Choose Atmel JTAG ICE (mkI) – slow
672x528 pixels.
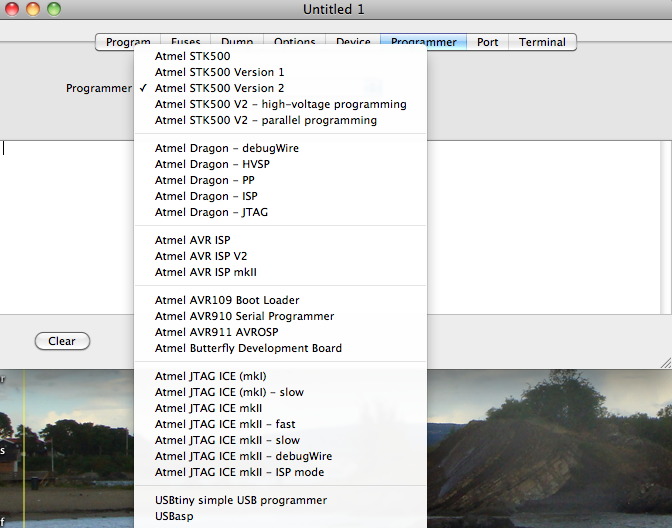pyautogui.click(x=281, y=392)
